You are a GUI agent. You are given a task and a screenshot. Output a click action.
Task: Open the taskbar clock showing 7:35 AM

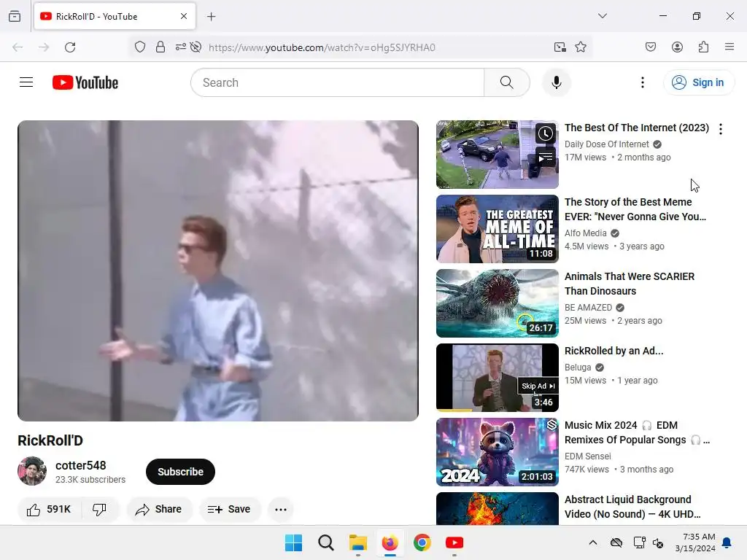click(x=695, y=542)
